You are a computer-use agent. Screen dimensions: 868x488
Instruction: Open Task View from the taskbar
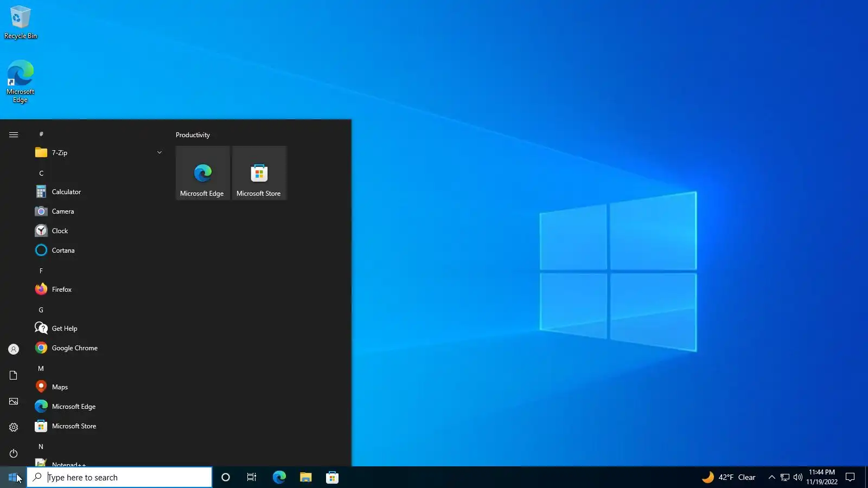click(252, 477)
